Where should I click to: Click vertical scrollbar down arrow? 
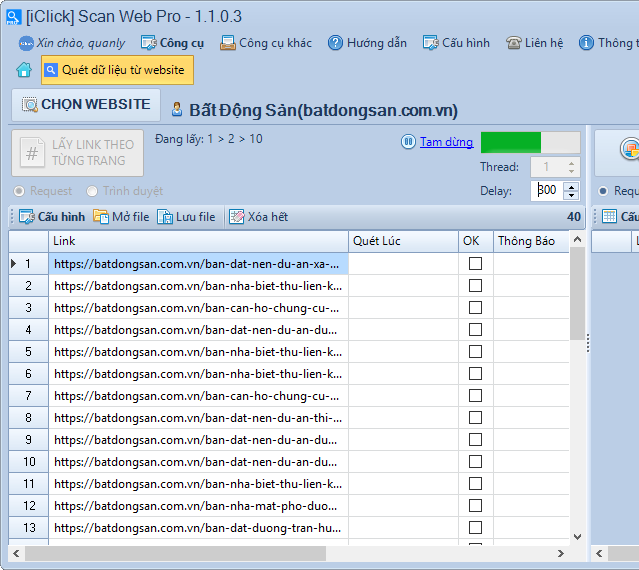pyautogui.click(x=577, y=537)
